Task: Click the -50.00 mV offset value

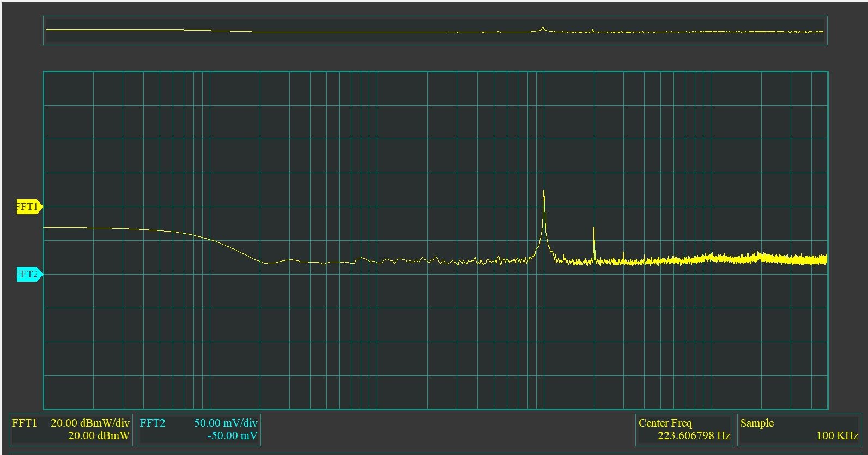Action: tap(232, 435)
